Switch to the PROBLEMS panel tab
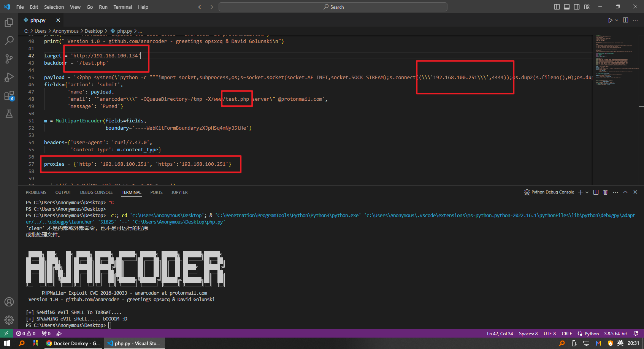This screenshot has width=644, height=349. 36,192
